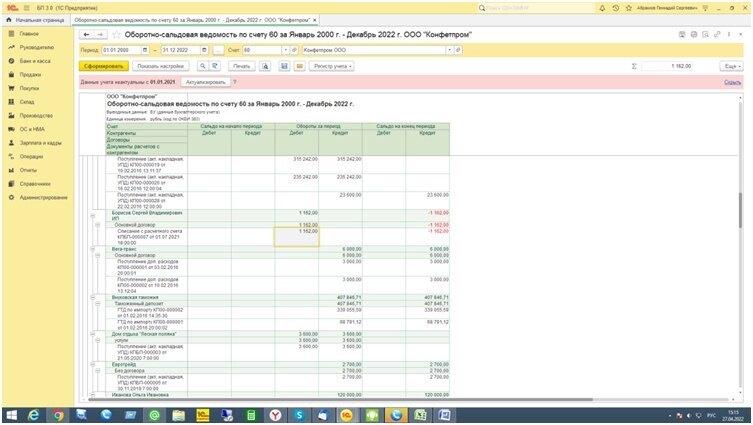Open notifications bell icon in title bar
Image resolution: width=753 pixels, height=425 pixels.
point(602,8)
